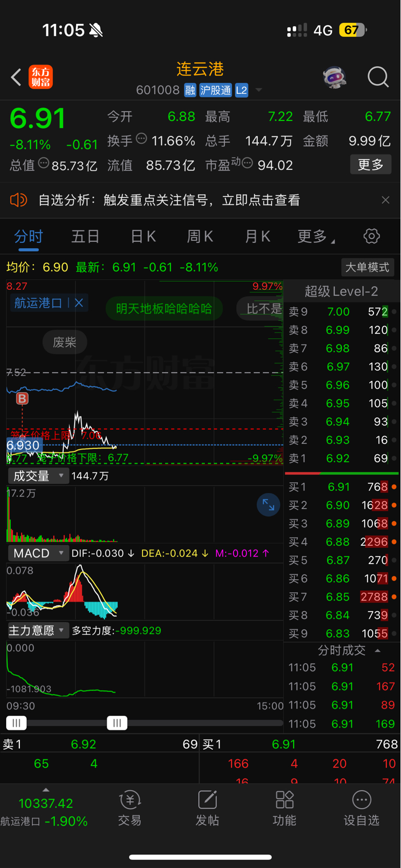Tap the 均价 6.90 value
The width and height of the screenshot is (401, 868).
[55, 267]
